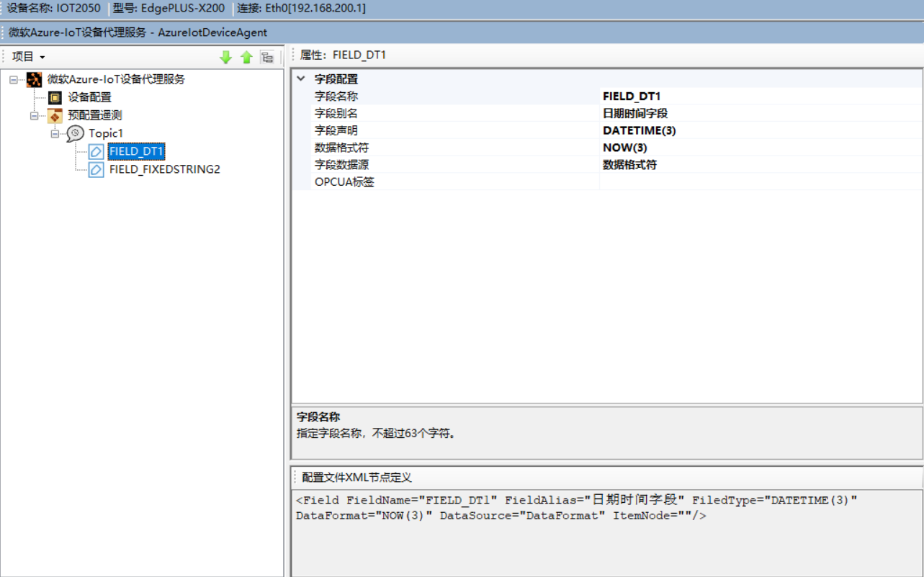Click the 型号: EdgePLUS-X200 label
This screenshot has height=577, width=924.
point(169,9)
